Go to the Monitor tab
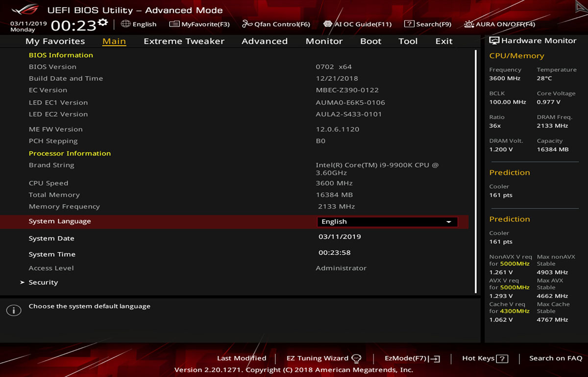This screenshot has height=377, width=588. 324,41
